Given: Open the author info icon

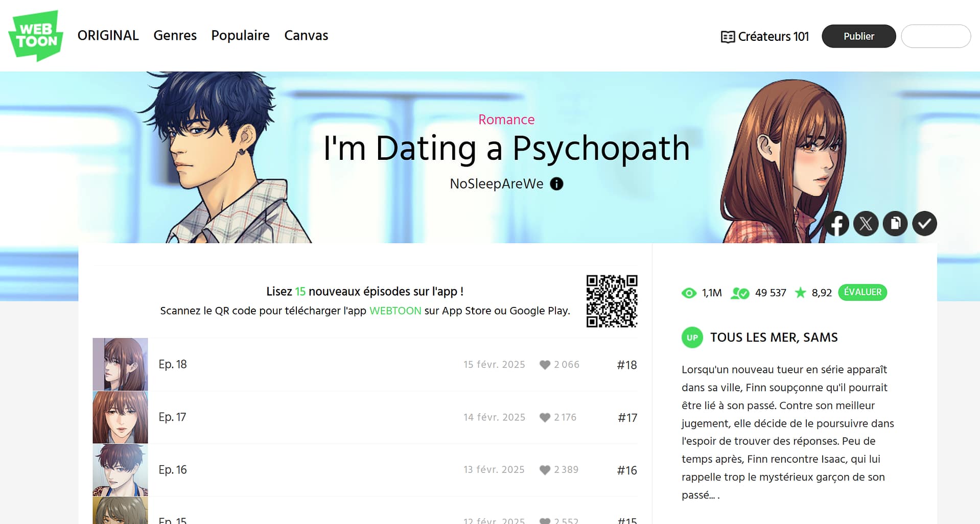Looking at the screenshot, I should tap(556, 184).
